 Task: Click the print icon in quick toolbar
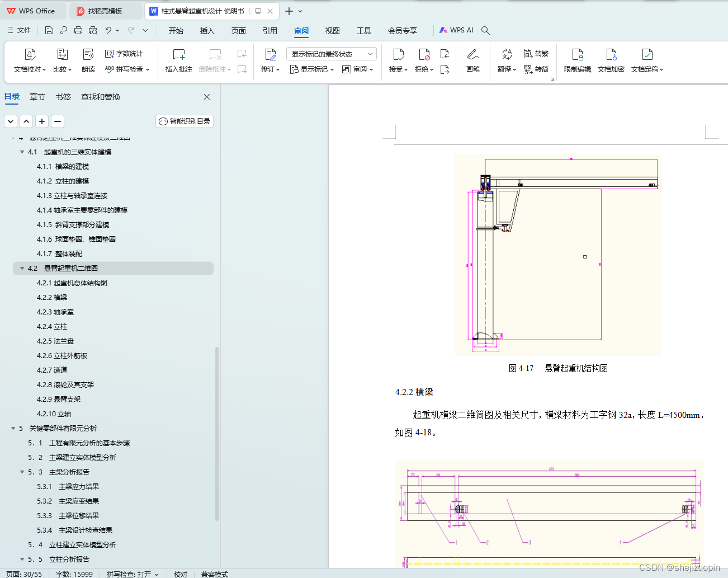[x=78, y=30]
